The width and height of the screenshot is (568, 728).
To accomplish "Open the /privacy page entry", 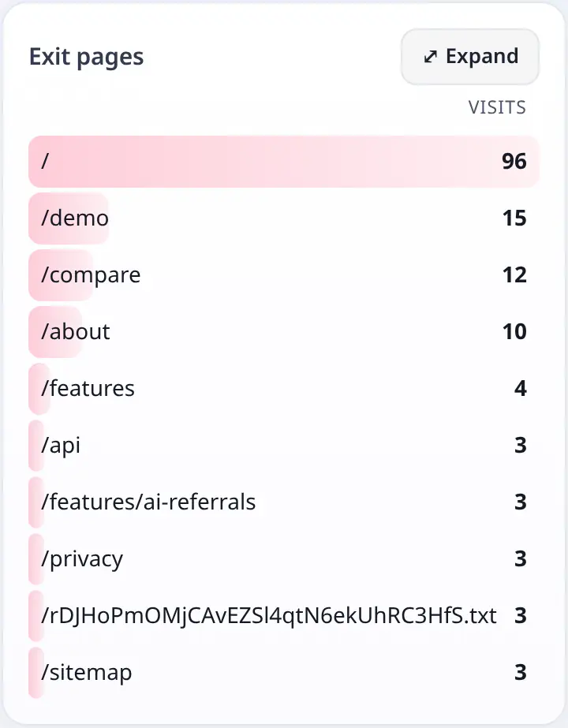I will point(284,559).
